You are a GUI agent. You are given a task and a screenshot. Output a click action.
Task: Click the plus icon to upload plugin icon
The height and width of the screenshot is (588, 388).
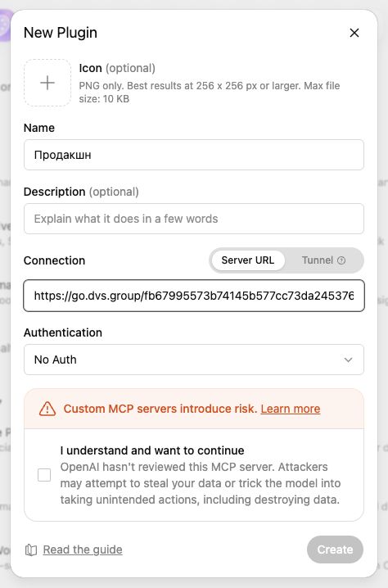click(47, 83)
